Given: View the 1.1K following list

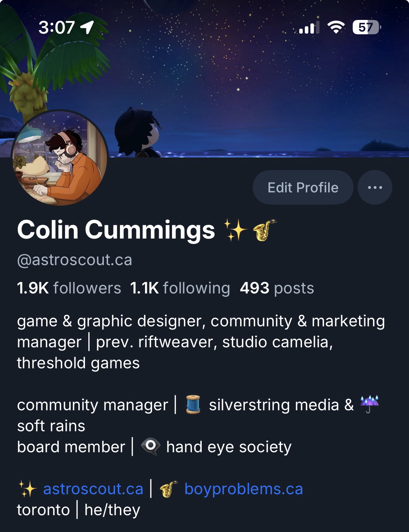Looking at the screenshot, I should 180,288.
